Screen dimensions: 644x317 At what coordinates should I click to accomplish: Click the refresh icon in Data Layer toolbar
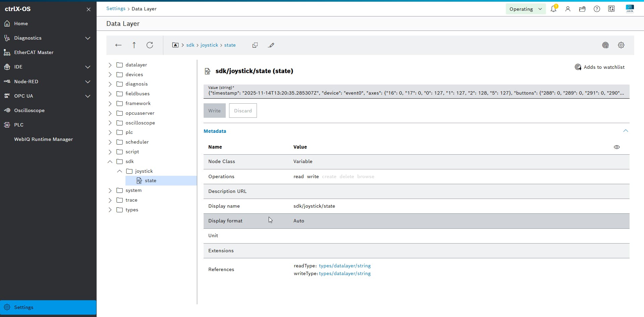click(150, 45)
